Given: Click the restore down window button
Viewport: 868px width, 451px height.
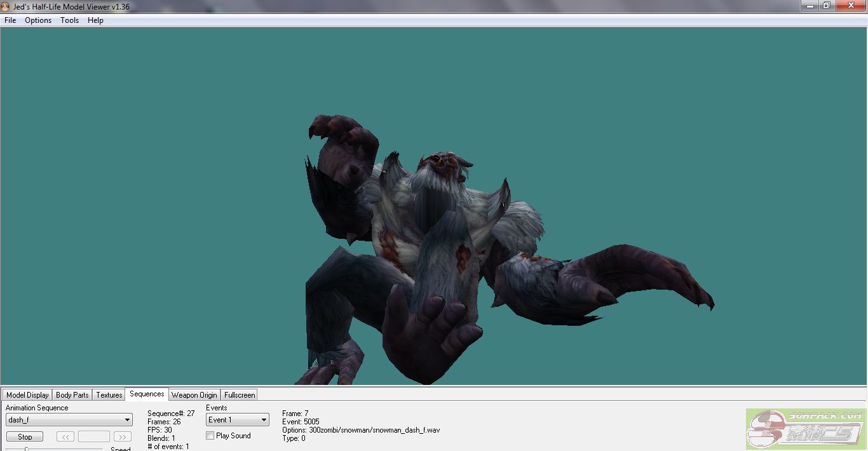Looking at the screenshot, I should 826,6.
